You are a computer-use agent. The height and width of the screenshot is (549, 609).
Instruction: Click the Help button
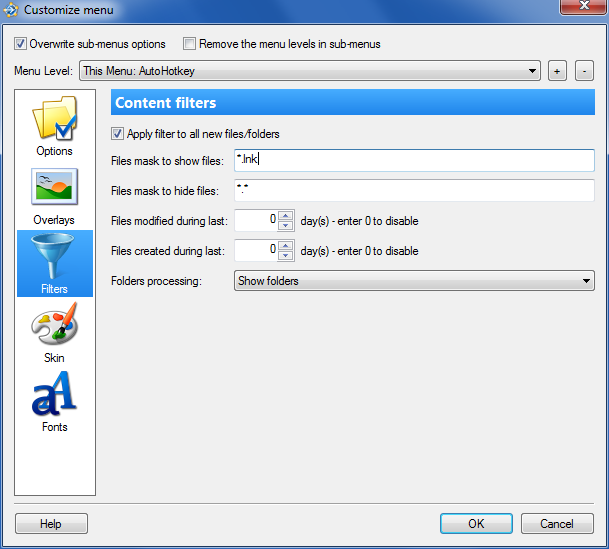(x=51, y=524)
